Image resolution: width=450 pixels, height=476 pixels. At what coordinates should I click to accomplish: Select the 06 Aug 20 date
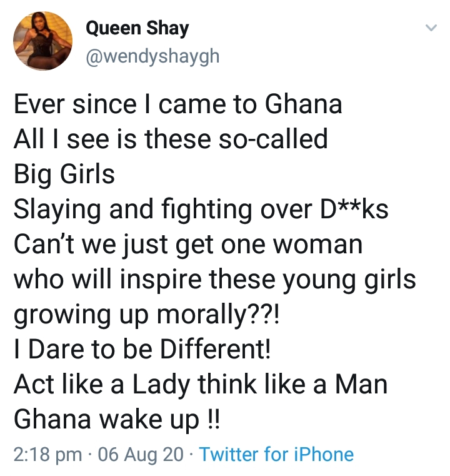tap(141, 455)
